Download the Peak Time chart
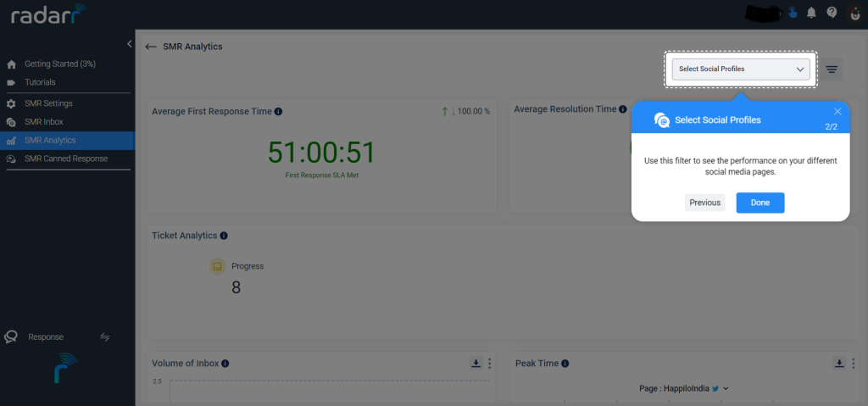This screenshot has height=406, width=868. pyautogui.click(x=839, y=364)
